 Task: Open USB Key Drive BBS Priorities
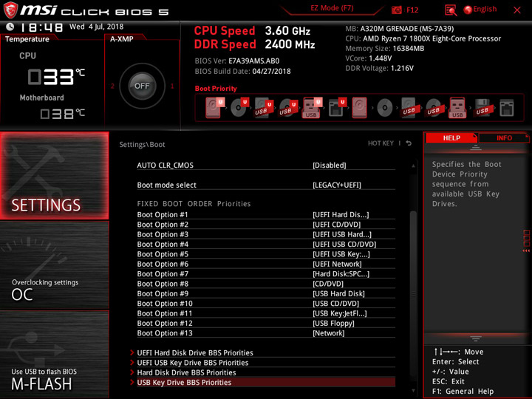[262, 382]
